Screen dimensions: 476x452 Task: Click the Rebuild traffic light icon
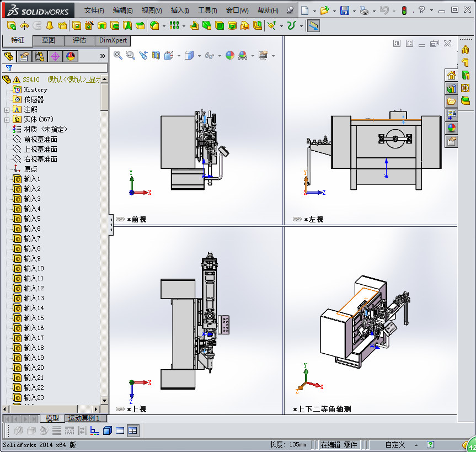404,10
